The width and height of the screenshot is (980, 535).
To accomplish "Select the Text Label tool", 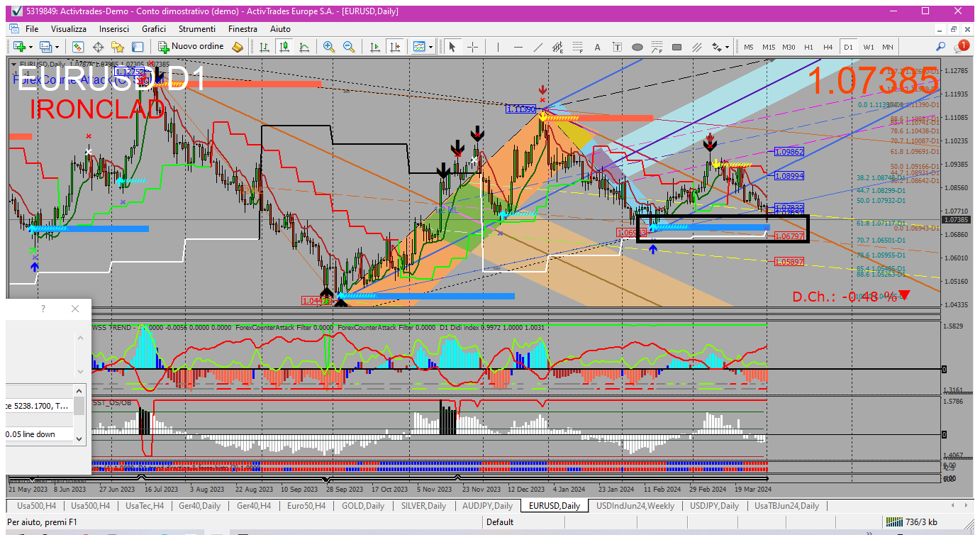I will (x=617, y=47).
